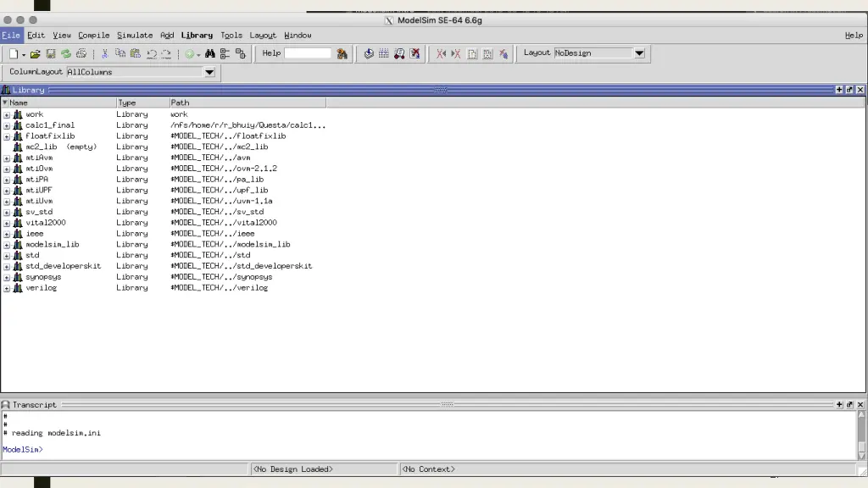Open the Library menu
The image size is (868, 488).
[x=197, y=36]
